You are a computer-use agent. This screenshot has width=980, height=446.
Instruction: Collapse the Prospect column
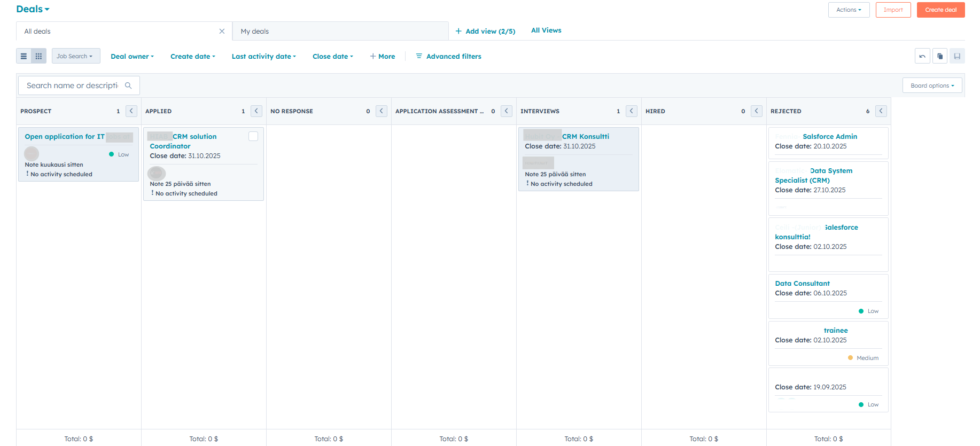point(131,111)
